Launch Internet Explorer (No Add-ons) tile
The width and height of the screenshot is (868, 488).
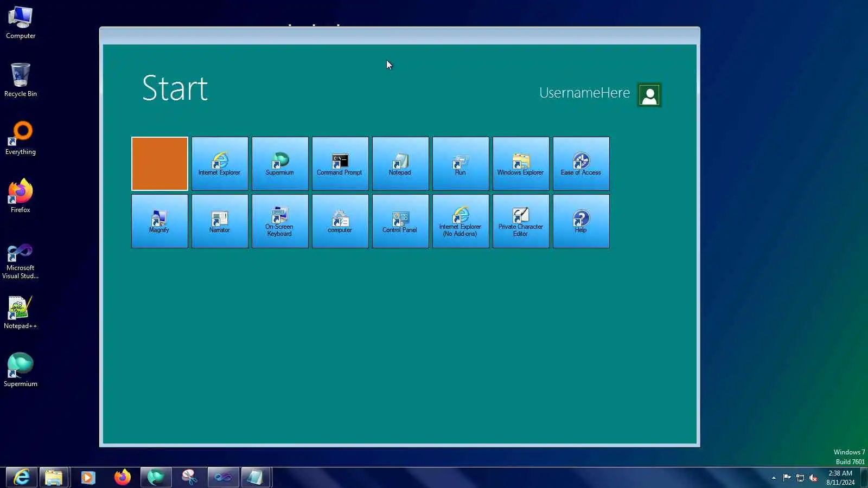[461, 221]
